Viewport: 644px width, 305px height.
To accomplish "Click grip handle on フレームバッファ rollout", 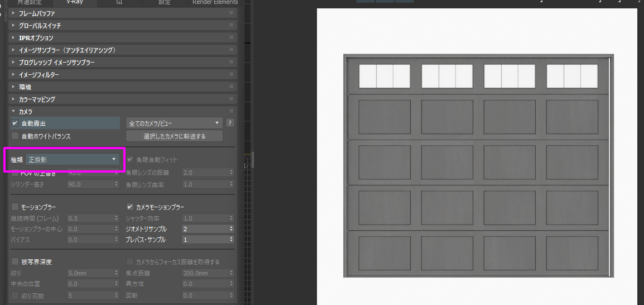I will click(x=231, y=13).
